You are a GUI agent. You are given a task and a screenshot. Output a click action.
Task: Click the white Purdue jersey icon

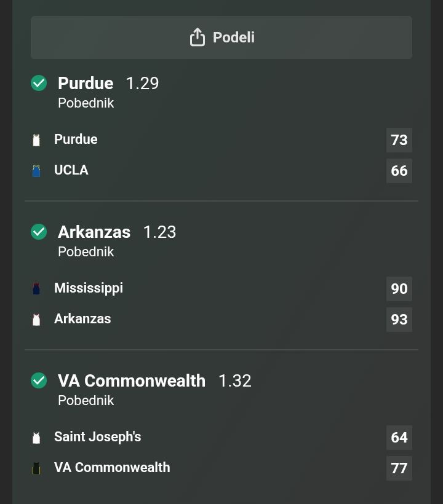point(36,140)
